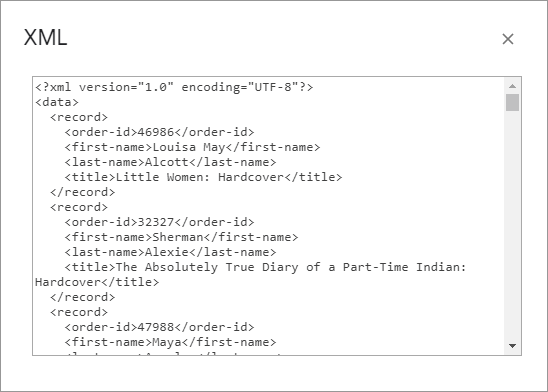The image size is (548, 392).
Task: Click the first closing record tag
Action: pyautogui.click(x=82, y=192)
